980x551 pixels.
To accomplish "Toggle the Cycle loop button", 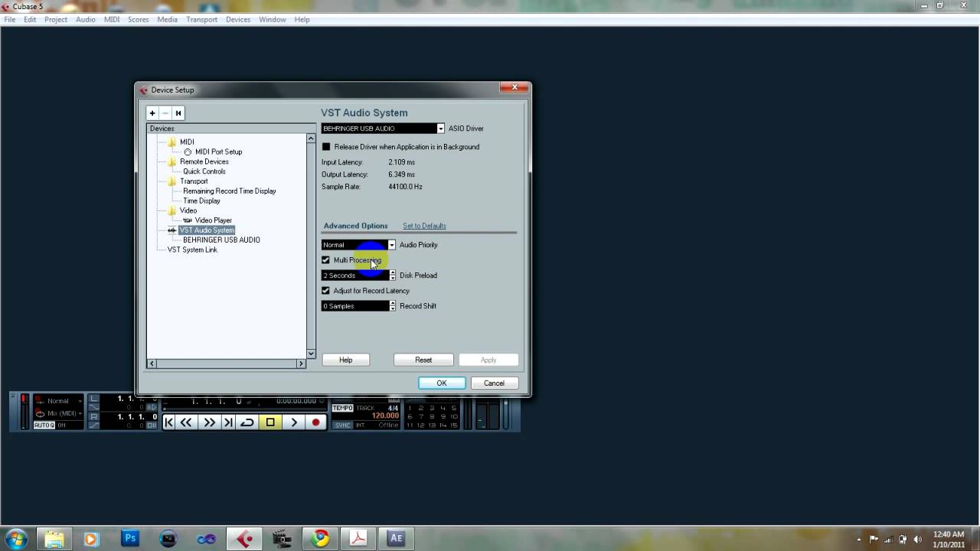I will click(247, 422).
